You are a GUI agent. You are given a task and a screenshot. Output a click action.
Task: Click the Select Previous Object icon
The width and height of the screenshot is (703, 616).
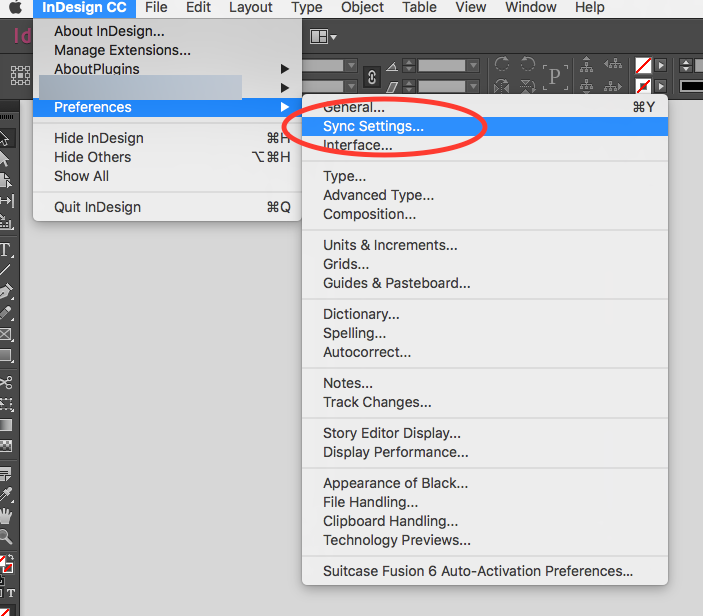tap(613, 64)
